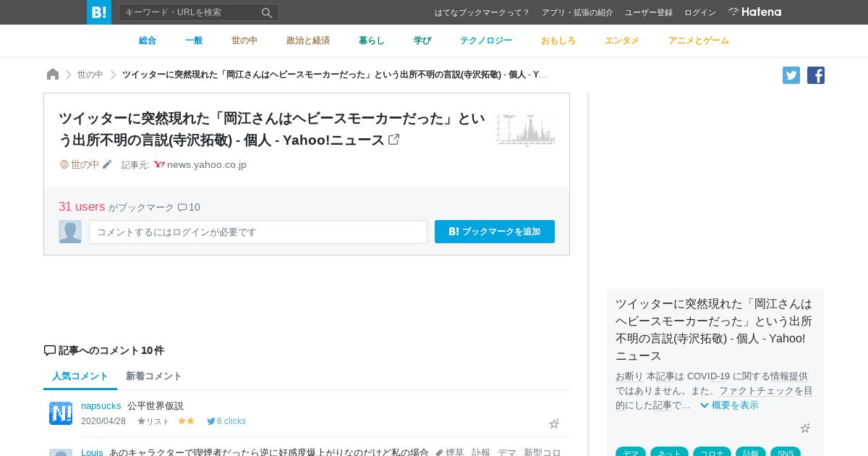Screen dimensions: 868x456
Task: Click COVID-19 keyword link in sidebar
Action: click(708, 376)
